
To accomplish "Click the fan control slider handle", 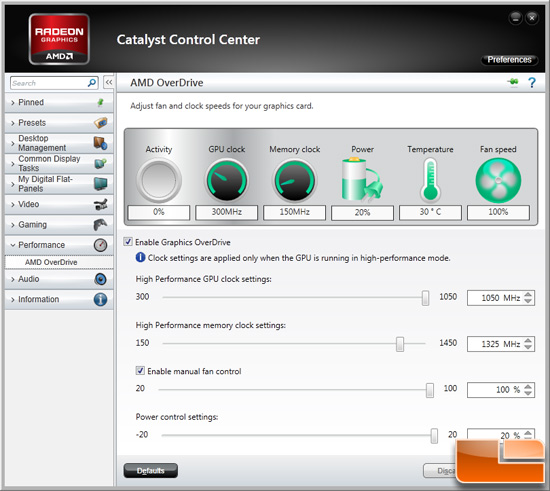I will [x=430, y=390].
